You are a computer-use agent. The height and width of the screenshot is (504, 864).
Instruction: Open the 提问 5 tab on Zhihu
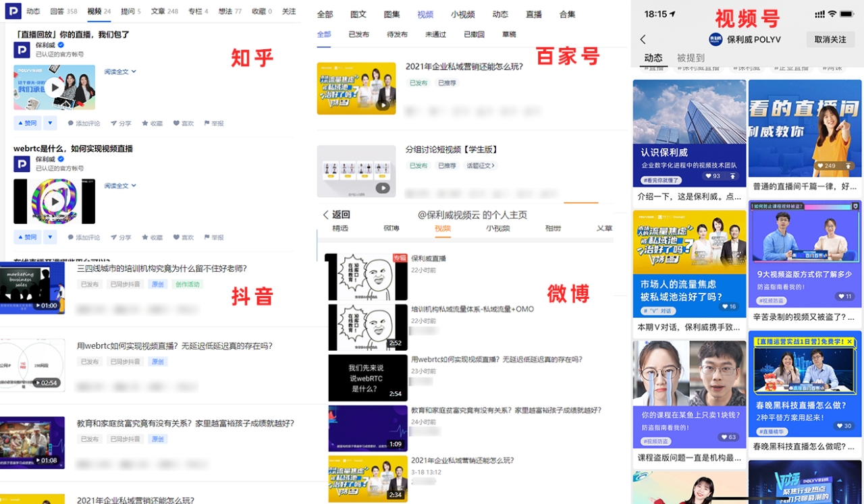(131, 11)
